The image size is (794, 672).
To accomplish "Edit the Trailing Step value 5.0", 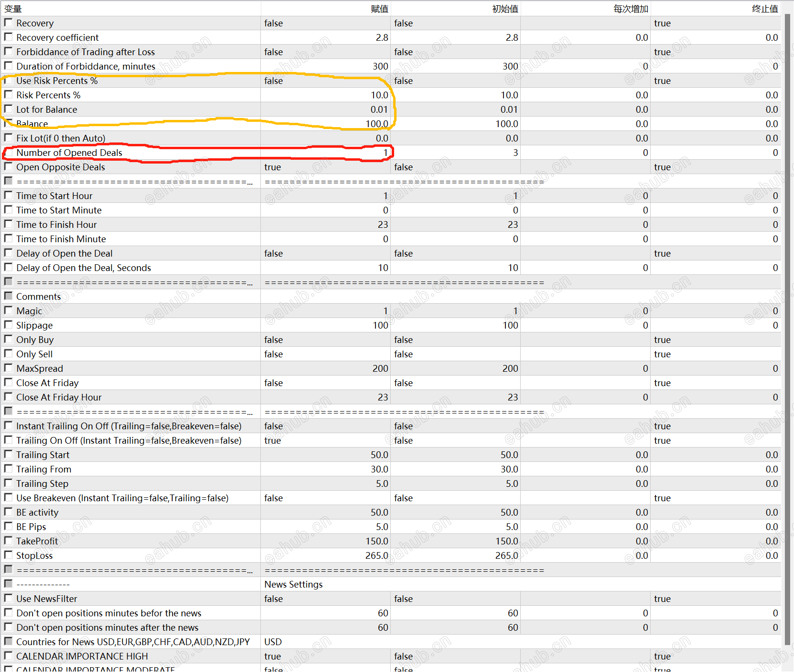I will (326, 483).
